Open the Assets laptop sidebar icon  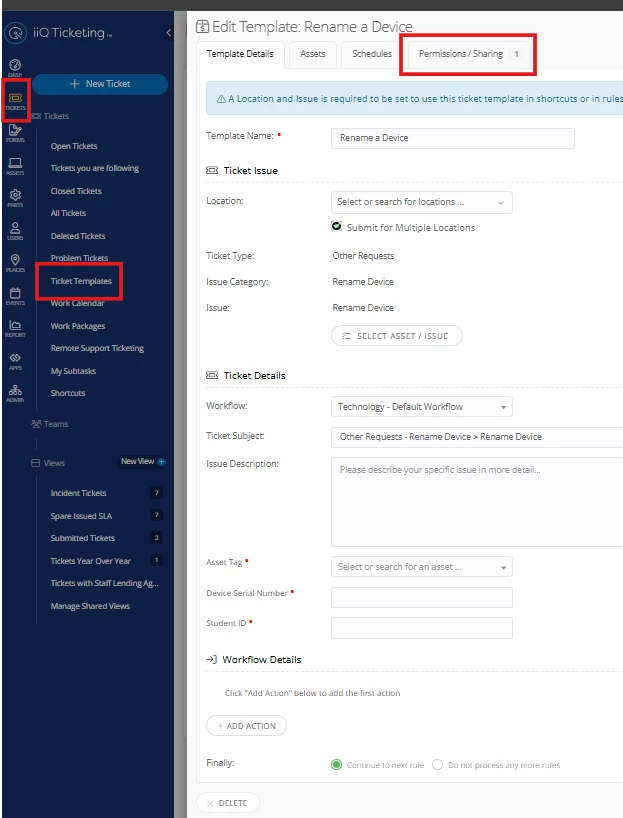coord(15,166)
